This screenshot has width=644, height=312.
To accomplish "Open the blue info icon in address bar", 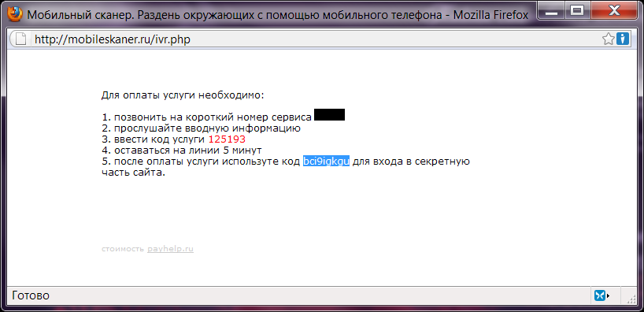I will coord(623,39).
